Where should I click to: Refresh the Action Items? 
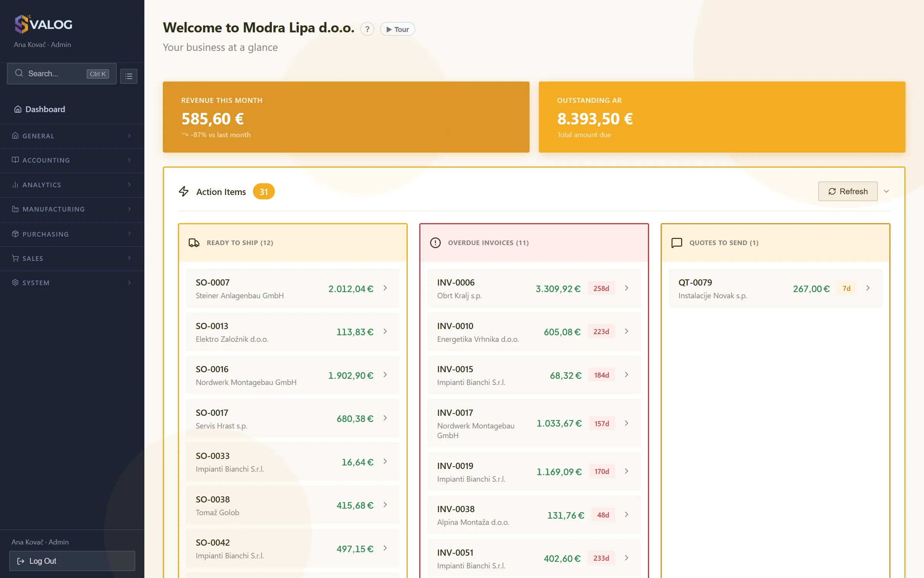(x=848, y=192)
